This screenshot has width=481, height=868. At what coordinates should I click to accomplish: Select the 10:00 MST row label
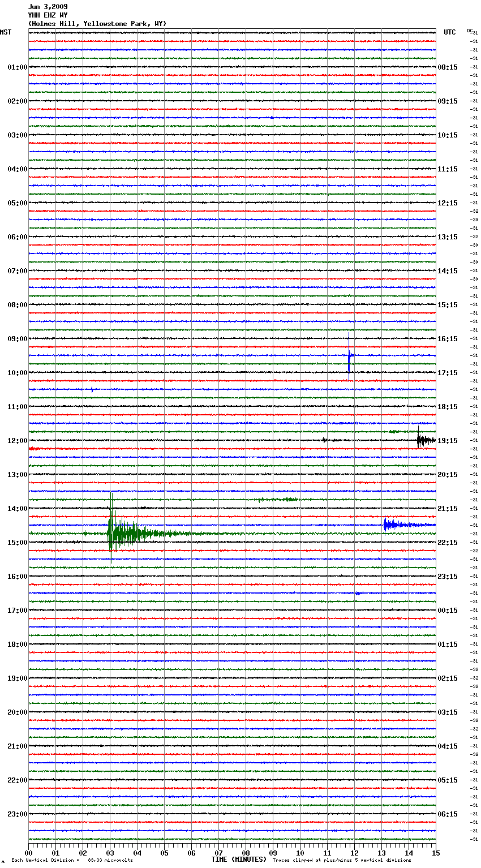click(18, 373)
